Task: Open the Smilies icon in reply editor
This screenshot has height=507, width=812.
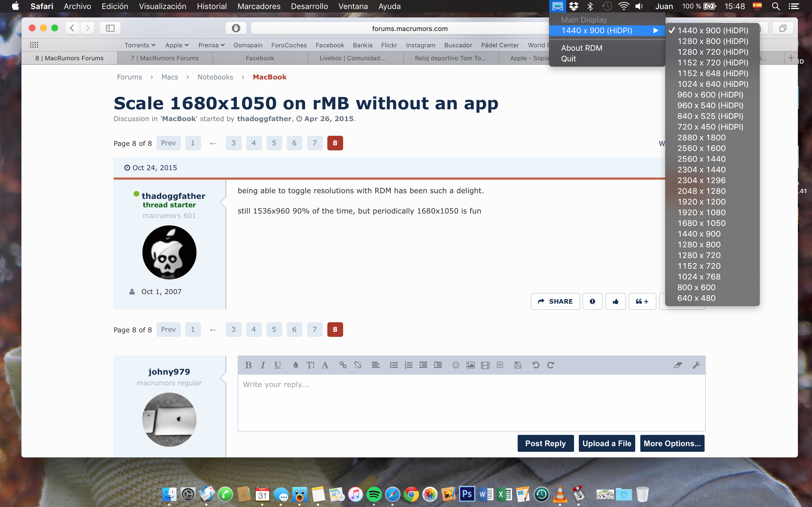Action: pyautogui.click(x=456, y=365)
